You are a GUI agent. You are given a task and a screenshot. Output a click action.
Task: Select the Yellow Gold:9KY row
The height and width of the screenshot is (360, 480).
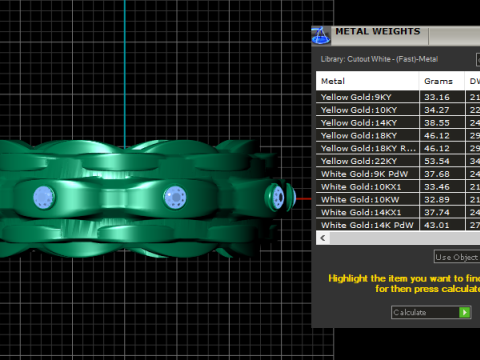398,97
